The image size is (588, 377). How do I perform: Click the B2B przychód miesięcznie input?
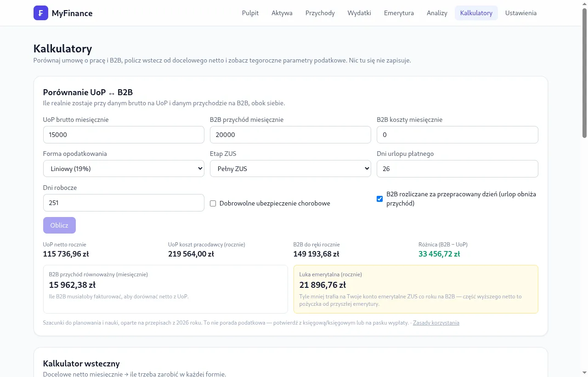(290, 135)
